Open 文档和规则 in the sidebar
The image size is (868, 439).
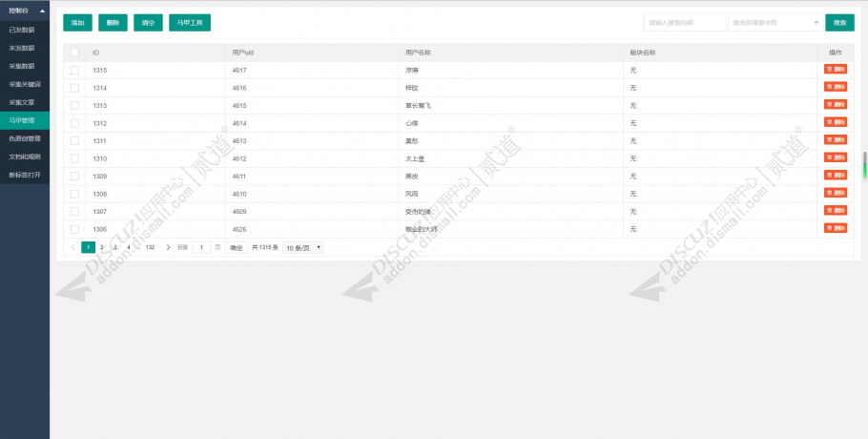click(x=25, y=157)
